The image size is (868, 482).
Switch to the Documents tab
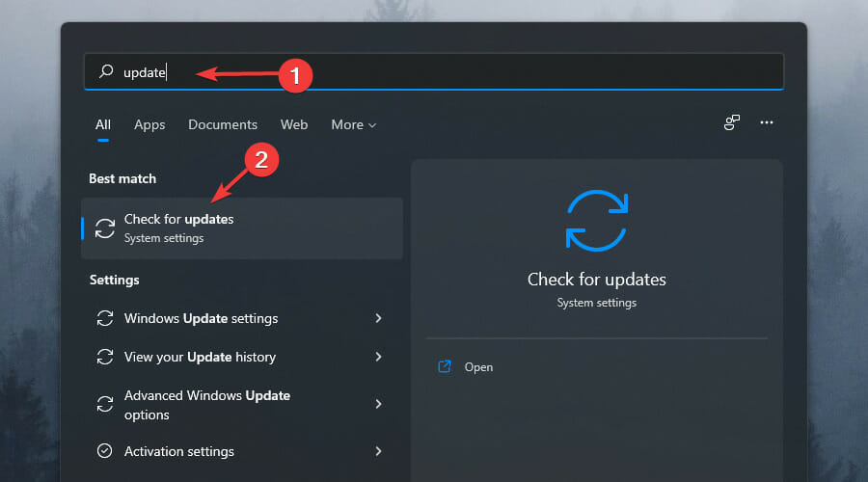click(223, 124)
